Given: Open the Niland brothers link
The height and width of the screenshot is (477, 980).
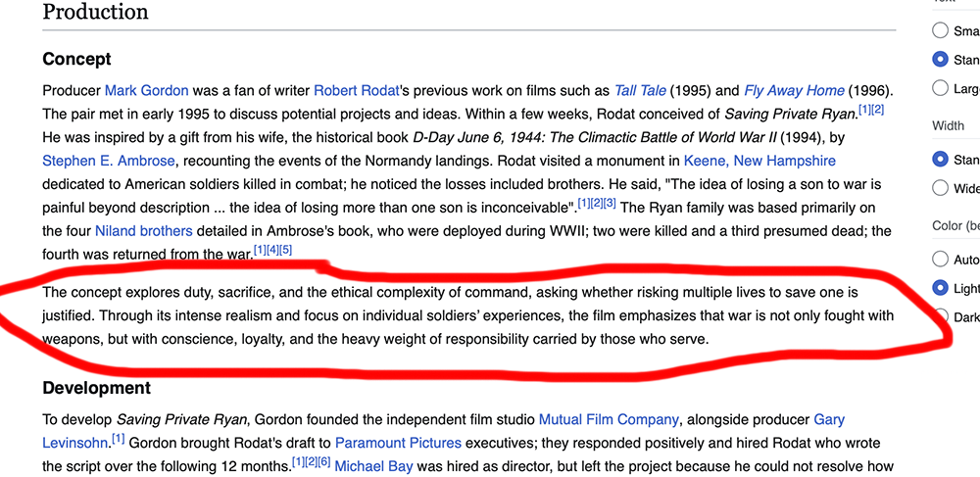Looking at the screenshot, I should point(143,231).
